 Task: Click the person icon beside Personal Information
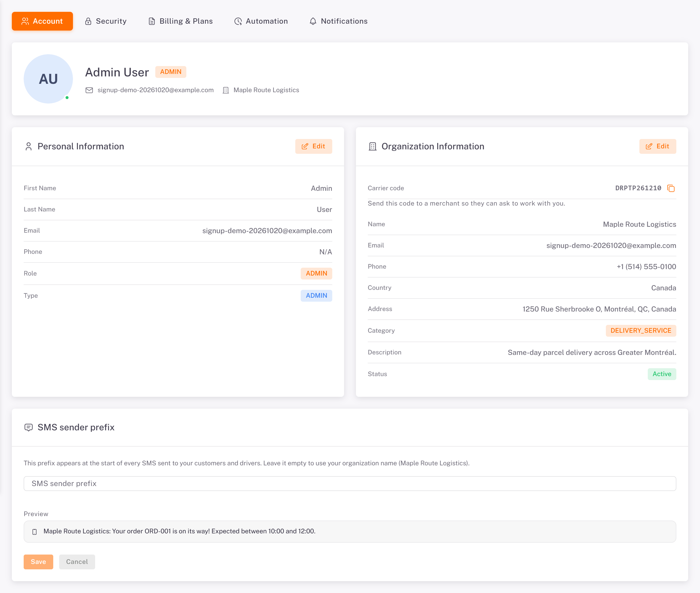pos(29,147)
